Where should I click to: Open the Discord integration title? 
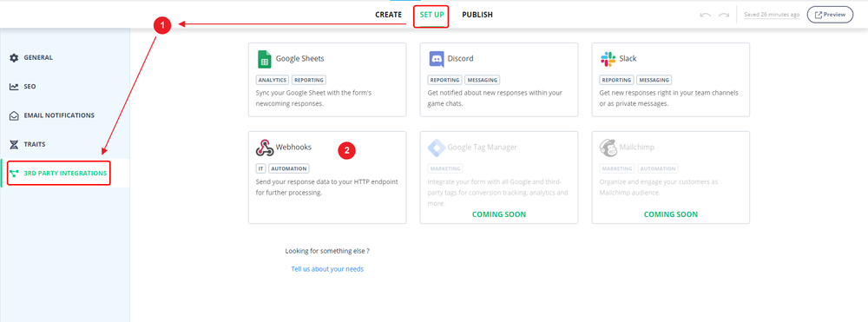pyautogui.click(x=461, y=59)
